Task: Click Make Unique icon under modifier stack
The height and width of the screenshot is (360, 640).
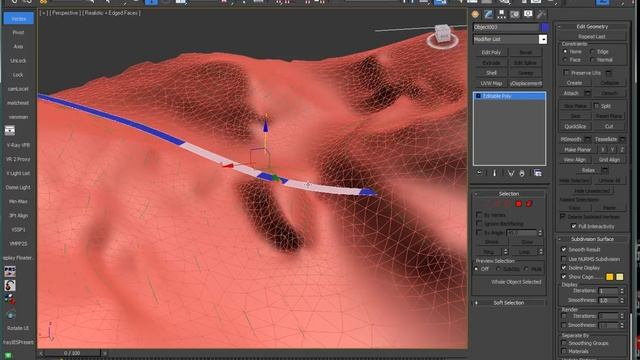Action: 511,173
